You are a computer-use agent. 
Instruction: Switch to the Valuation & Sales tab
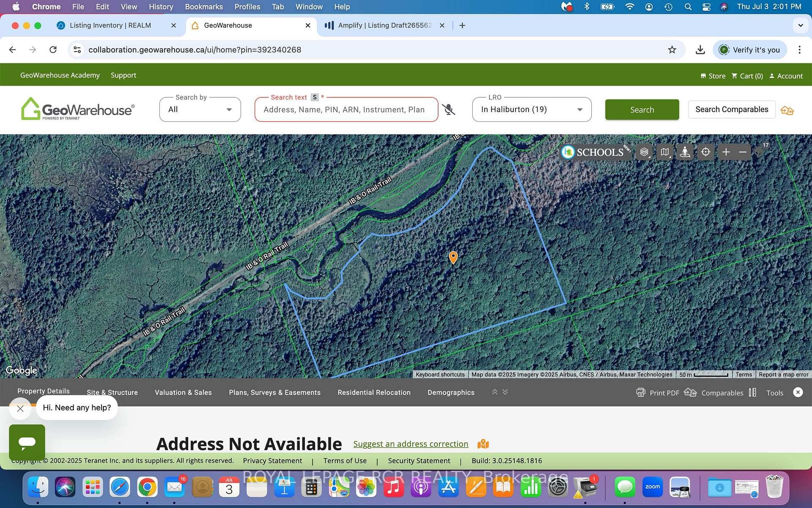(x=183, y=392)
